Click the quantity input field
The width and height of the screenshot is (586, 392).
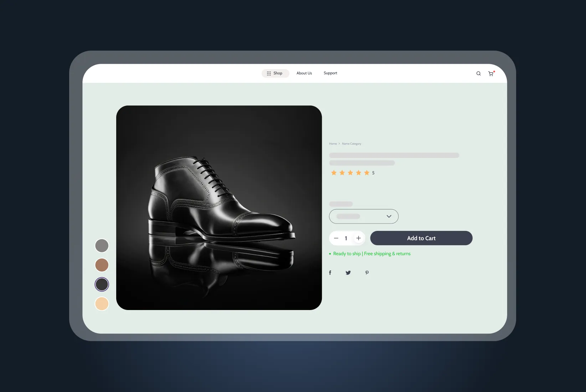pos(346,238)
